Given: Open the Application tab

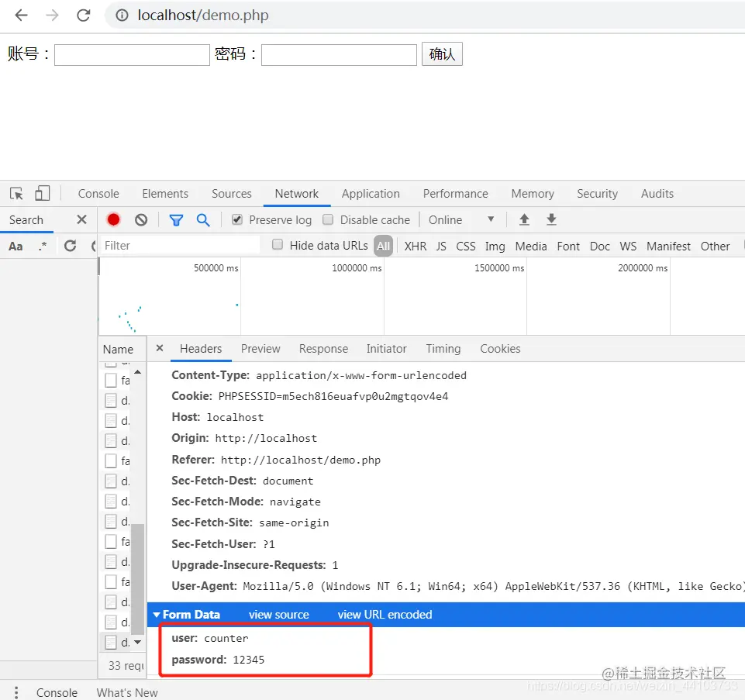Looking at the screenshot, I should pyautogui.click(x=371, y=194).
